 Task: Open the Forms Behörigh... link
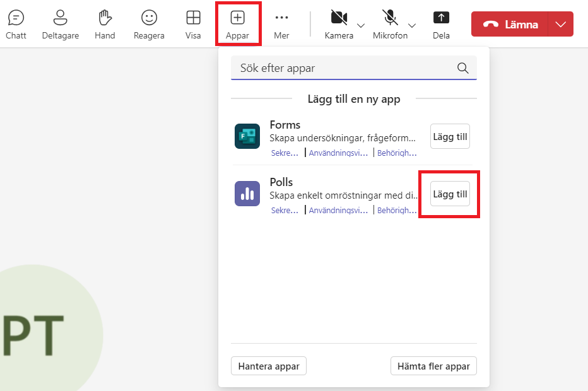[397, 153]
